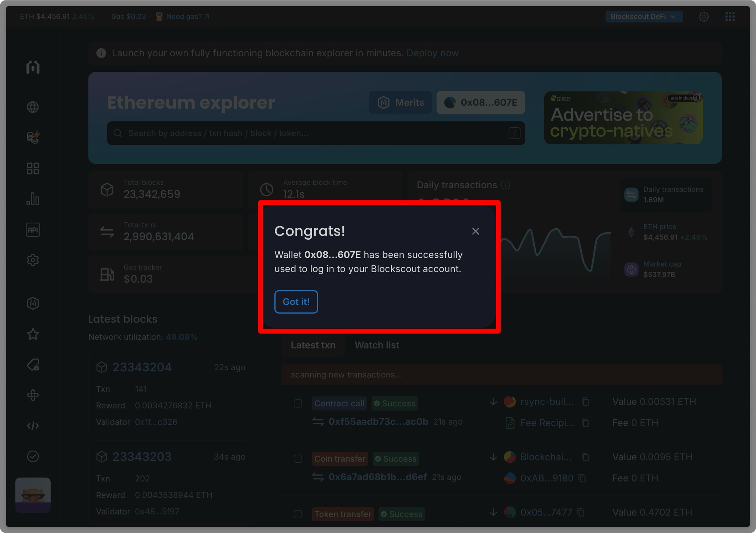Open the 0x08...607E wallet button
Viewport: 756px width, 533px height.
pos(481,102)
